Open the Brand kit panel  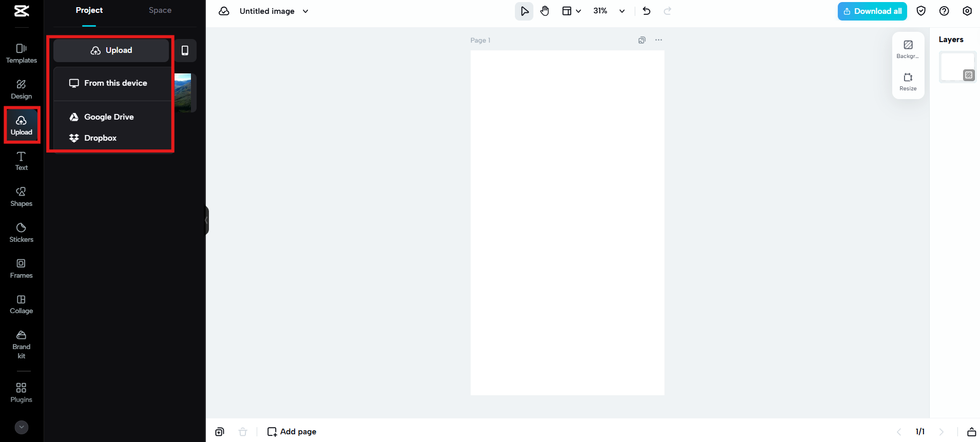point(22,344)
